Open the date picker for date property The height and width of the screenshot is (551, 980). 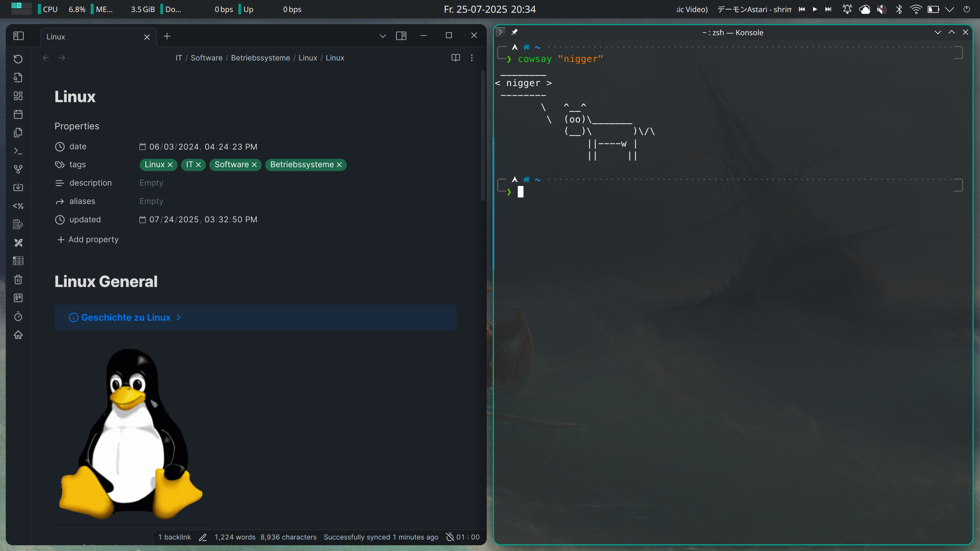pyautogui.click(x=142, y=147)
